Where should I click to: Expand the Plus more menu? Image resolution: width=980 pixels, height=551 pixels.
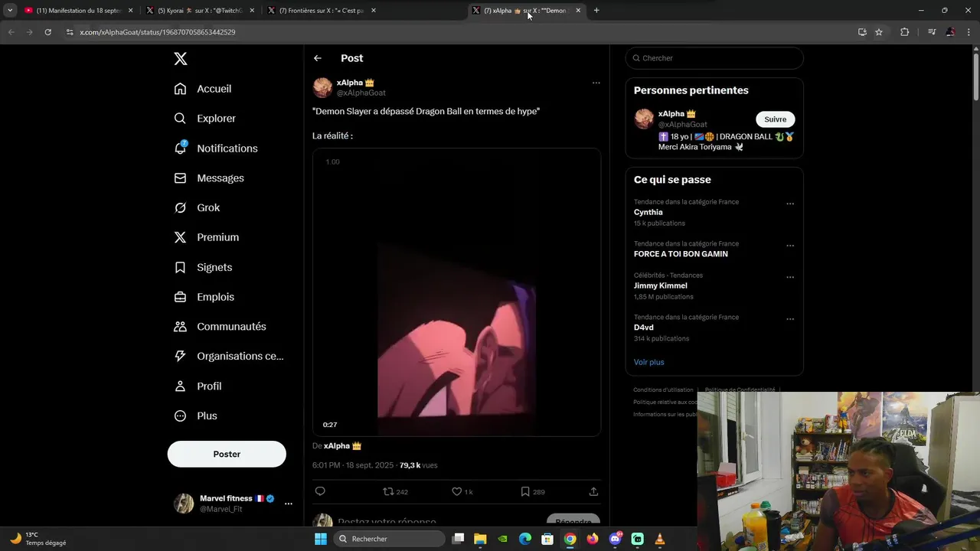click(x=195, y=416)
